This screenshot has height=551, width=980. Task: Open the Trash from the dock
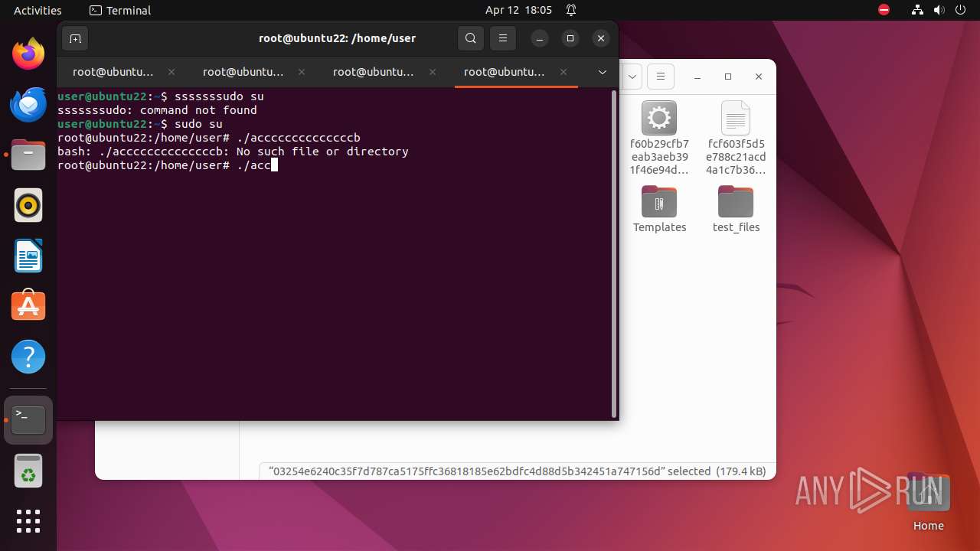click(28, 471)
